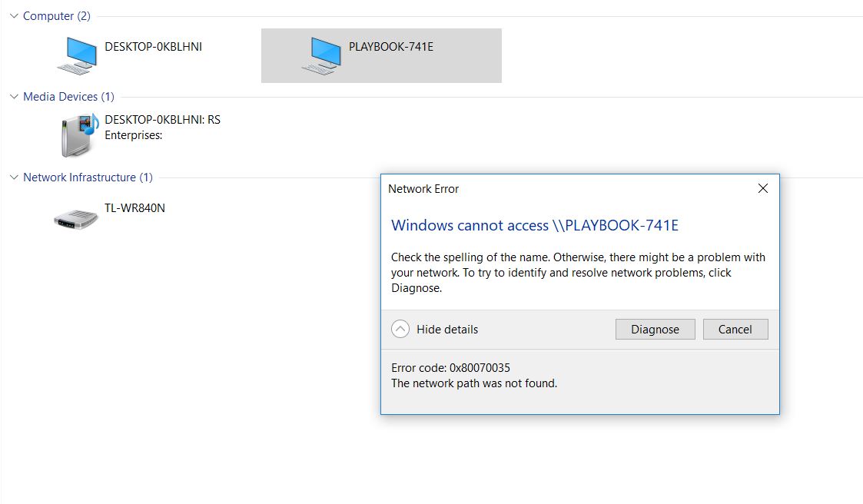This screenshot has width=863, height=504.
Task: Collapse the Network Infrastructure (1) group
Action: (14, 177)
